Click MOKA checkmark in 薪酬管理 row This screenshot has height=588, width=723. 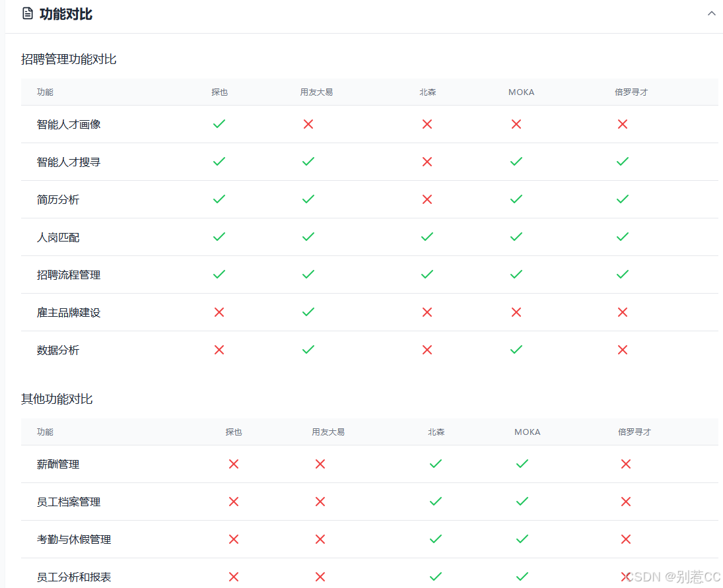coord(522,463)
